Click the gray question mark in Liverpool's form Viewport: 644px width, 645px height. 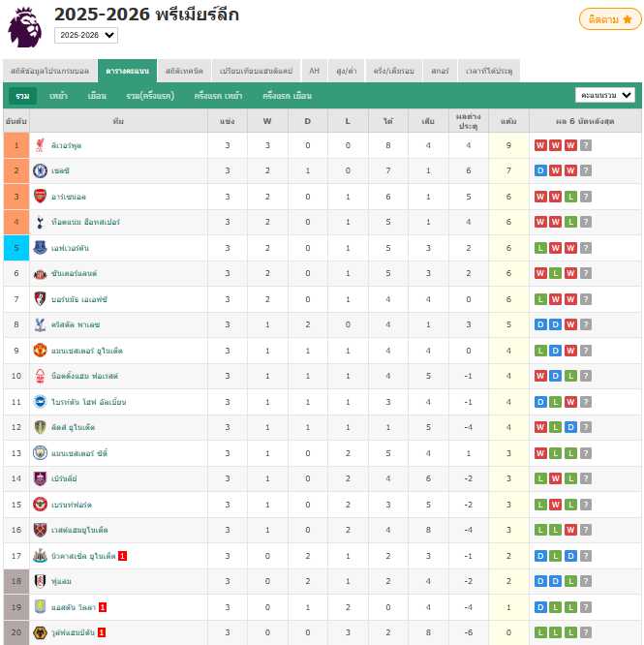(586, 145)
